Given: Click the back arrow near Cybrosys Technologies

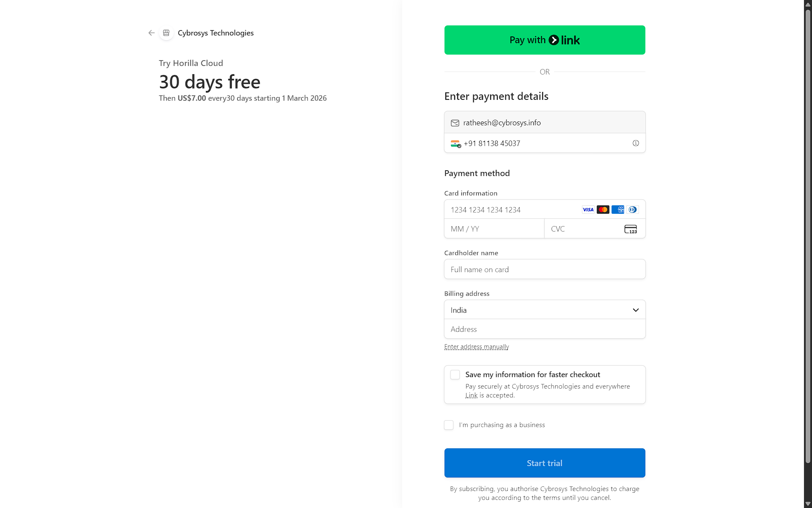Looking at the screenshot, I should click(x=151, y=33).
